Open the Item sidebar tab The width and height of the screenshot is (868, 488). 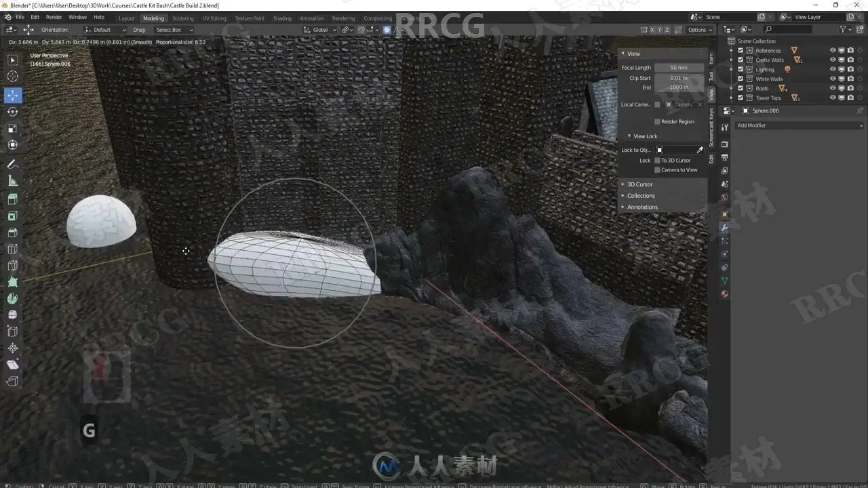pos(711,58)
